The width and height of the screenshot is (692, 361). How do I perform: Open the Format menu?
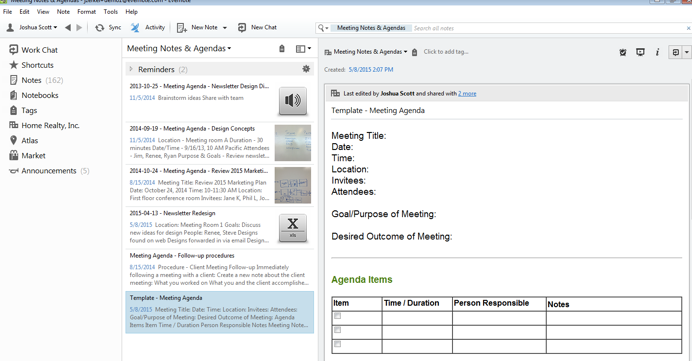[x=86, y=12]
